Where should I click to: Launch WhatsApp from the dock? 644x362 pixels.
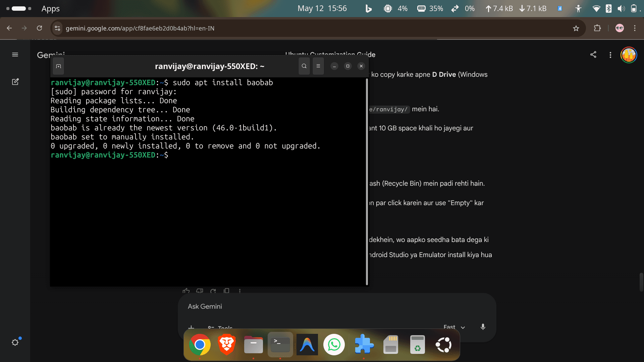[x=334, y=345]
